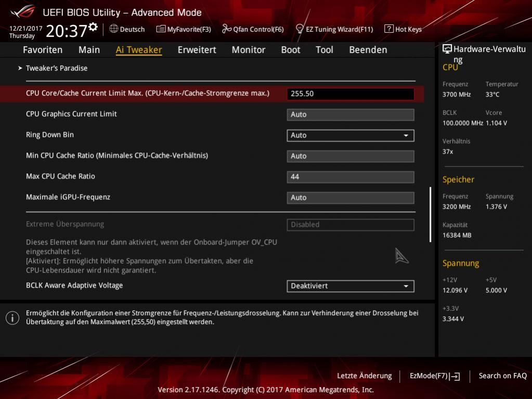The width and height of the screenshot is (532, 399).
Task: Click the EZ Tuning Wizard bulb icon
Action: [299, 29]
